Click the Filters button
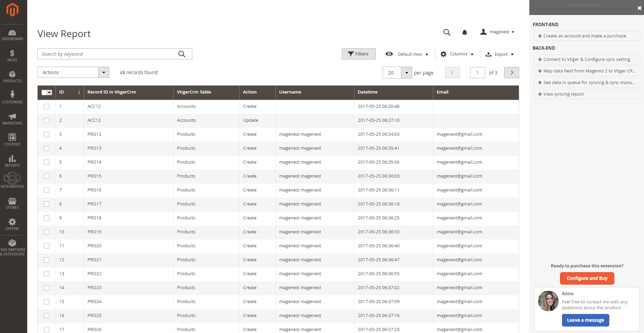The height and width of the screenshot is (333, 644). [x=358, y=54]
